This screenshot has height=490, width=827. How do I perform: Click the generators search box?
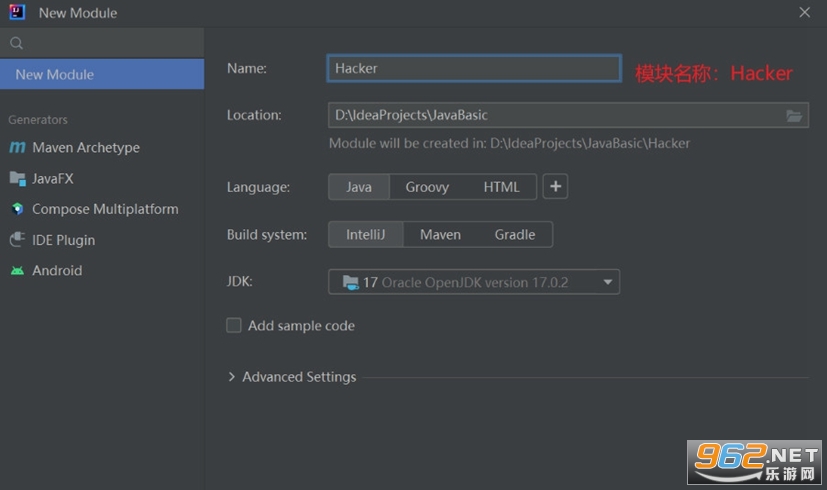[102, 43]
